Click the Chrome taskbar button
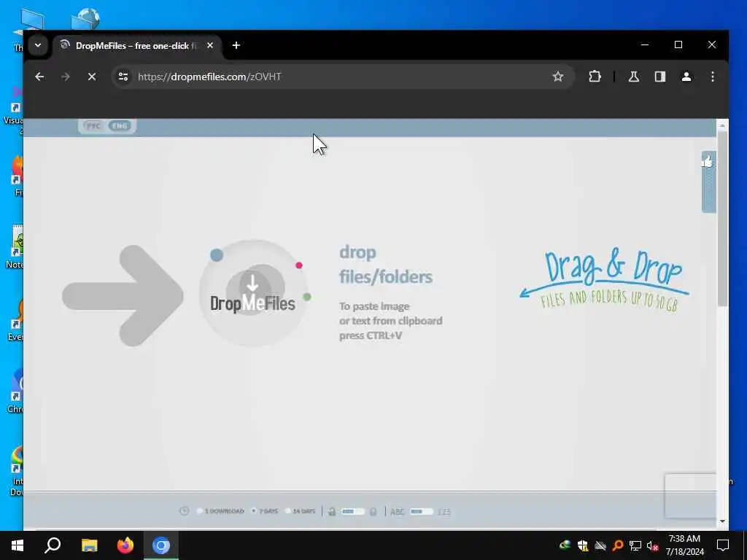 click(x=161, y=545)
